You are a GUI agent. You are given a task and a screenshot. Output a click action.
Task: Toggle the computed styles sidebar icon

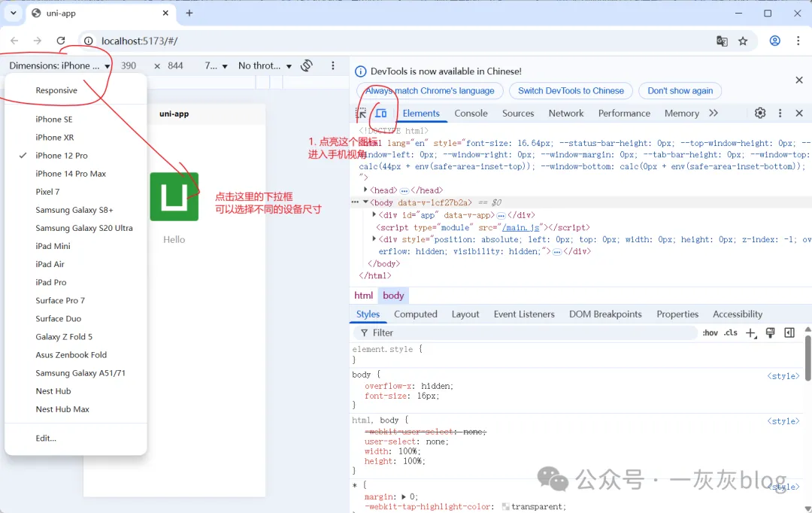point(789,332)
